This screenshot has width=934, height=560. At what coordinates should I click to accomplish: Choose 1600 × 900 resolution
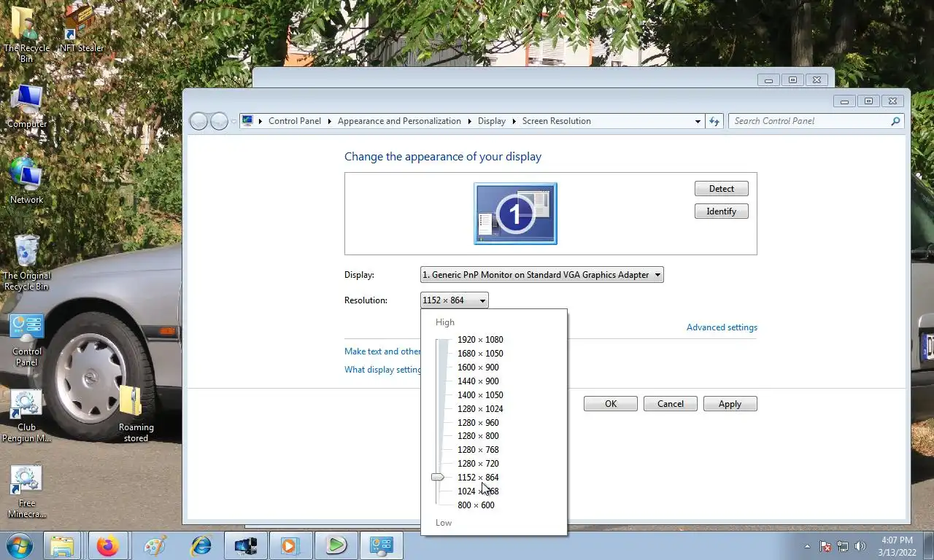[x=478, y=367]
